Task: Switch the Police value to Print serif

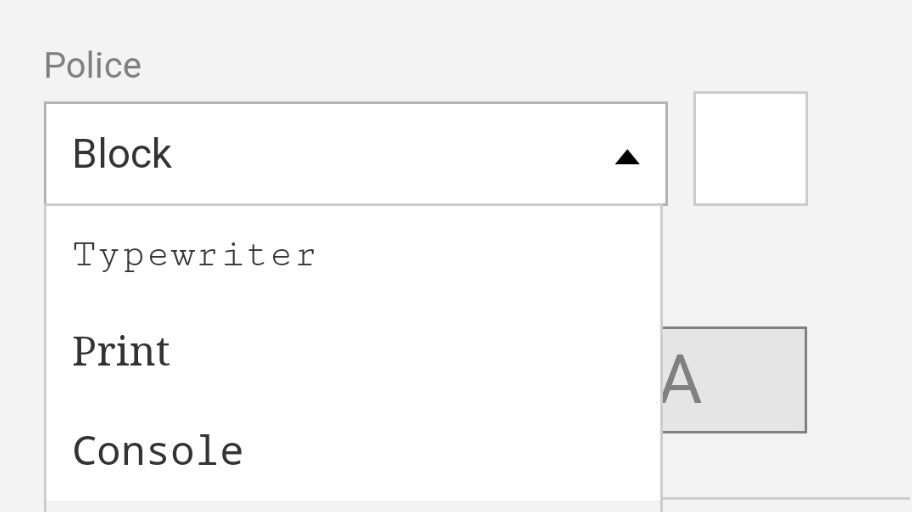Action: [122, 352]
